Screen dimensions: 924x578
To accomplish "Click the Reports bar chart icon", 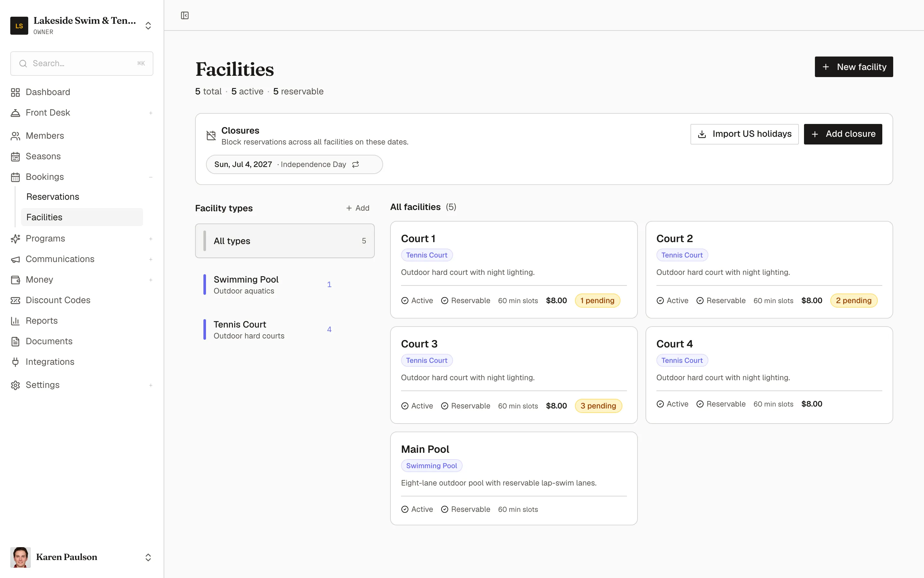I will (x=15, y=321).
